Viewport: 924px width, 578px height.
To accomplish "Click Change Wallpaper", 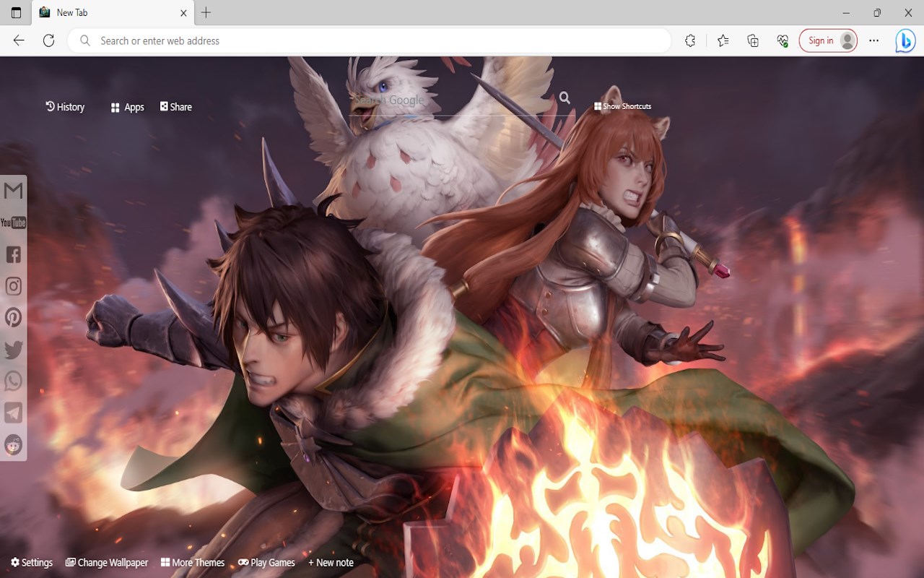I will coord(107,563).
